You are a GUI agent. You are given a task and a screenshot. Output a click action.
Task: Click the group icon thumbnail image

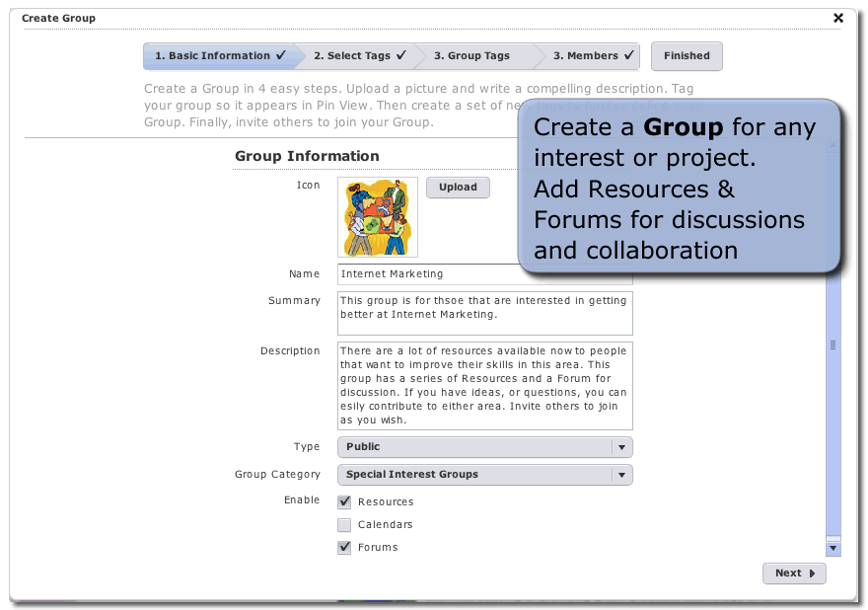[377, 217]
